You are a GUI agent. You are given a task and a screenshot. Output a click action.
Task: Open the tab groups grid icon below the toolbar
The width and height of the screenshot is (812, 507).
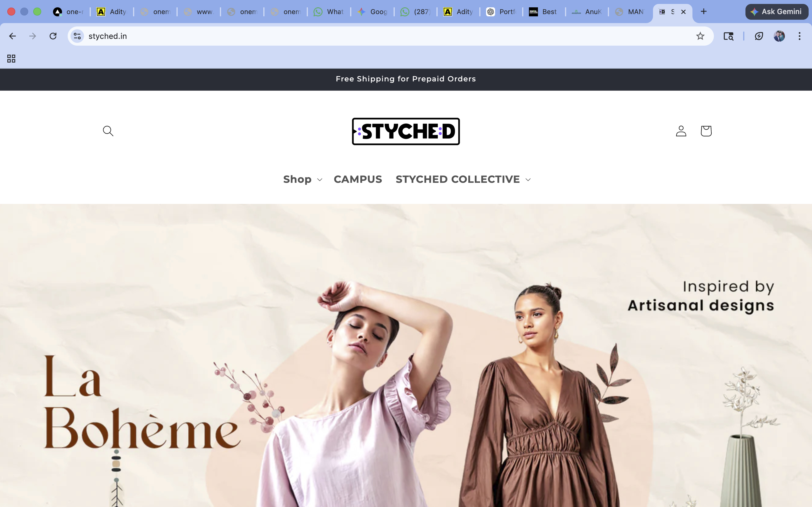(11, 58)
